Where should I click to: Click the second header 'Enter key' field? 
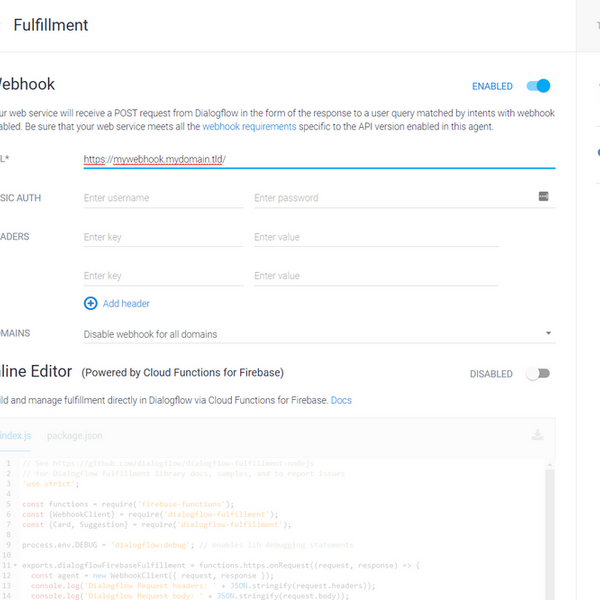[163, 276]
